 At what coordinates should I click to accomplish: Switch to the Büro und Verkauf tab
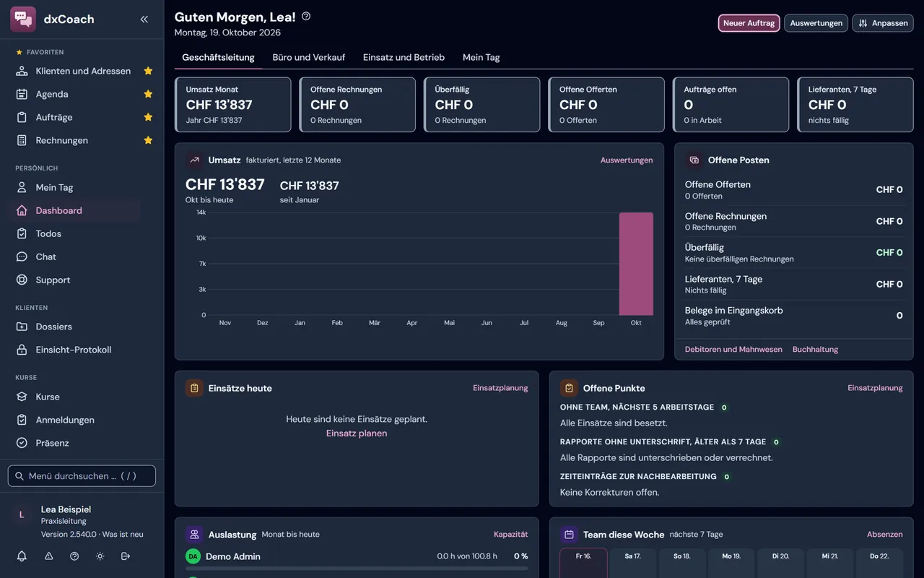(x=309, y=57)
